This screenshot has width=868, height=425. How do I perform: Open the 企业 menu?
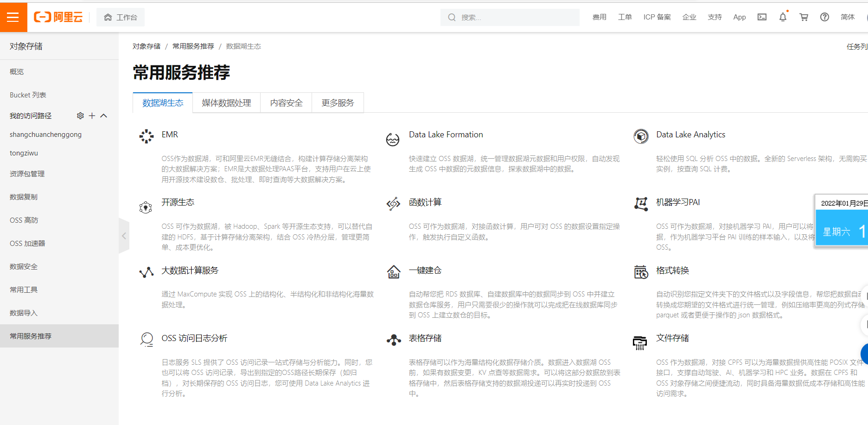pyautogui.click(x=689, y=17)
